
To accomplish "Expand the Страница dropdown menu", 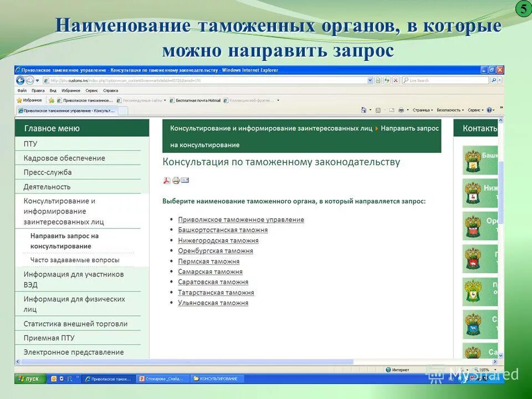I will coord(422,110).
